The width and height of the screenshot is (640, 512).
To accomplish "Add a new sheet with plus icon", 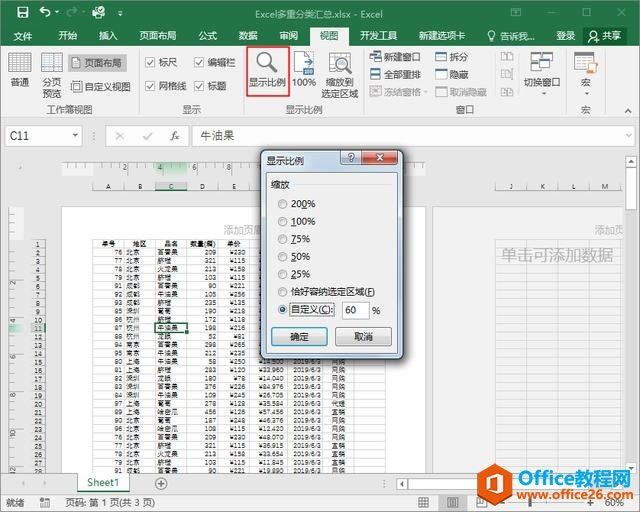I will pyautogui.click(x=161, y=483).
